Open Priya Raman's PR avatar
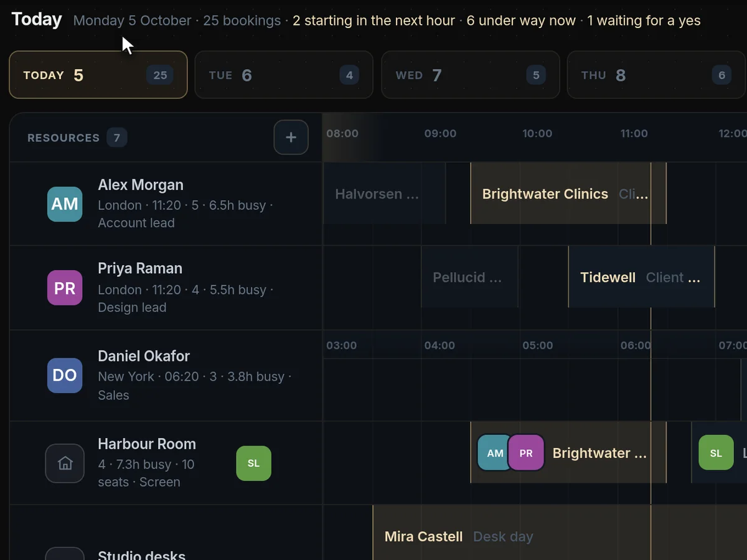 click(65, 287)
